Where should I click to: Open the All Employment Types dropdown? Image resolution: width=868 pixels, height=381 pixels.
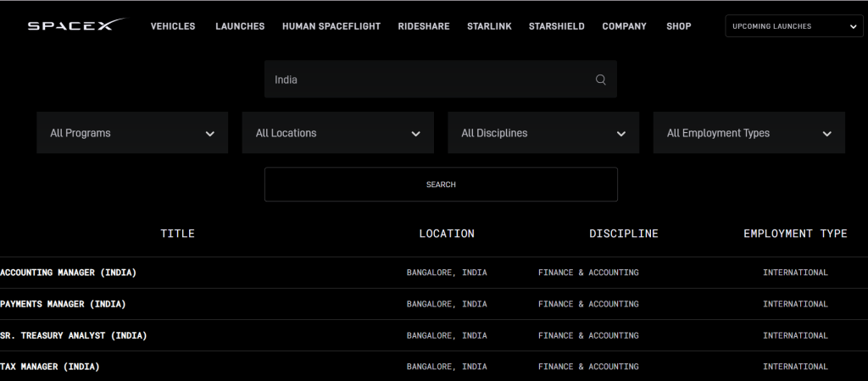748,133
